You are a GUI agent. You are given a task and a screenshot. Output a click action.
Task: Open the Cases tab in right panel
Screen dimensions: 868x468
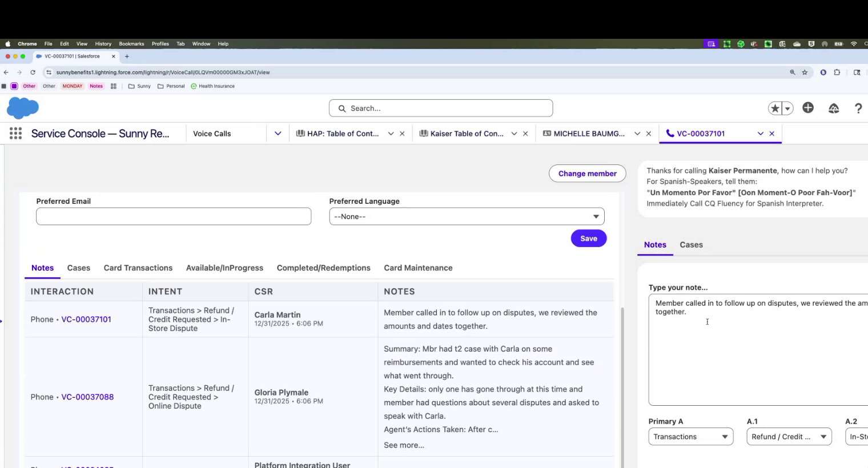pos(690,245)
